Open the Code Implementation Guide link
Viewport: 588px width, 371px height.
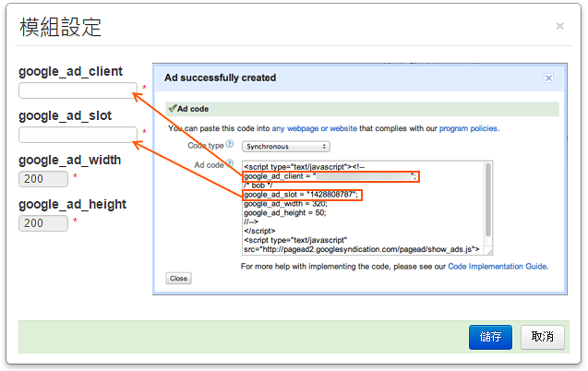498,267
